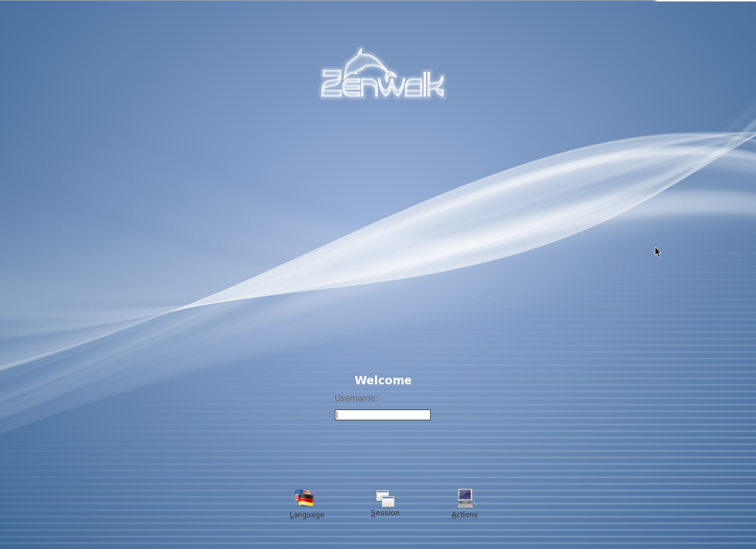756x549 pixels.
Task: Click the Actions text label
Action: point(465,515)
